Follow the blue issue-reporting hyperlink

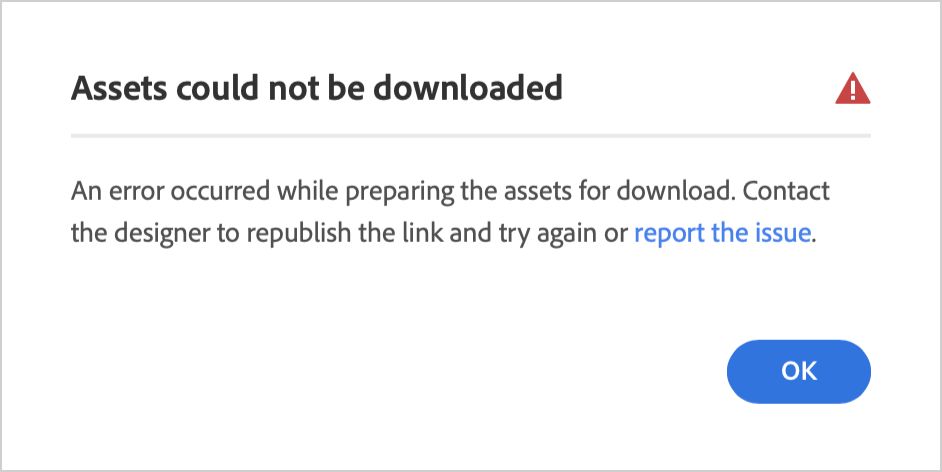coord(721,234)
